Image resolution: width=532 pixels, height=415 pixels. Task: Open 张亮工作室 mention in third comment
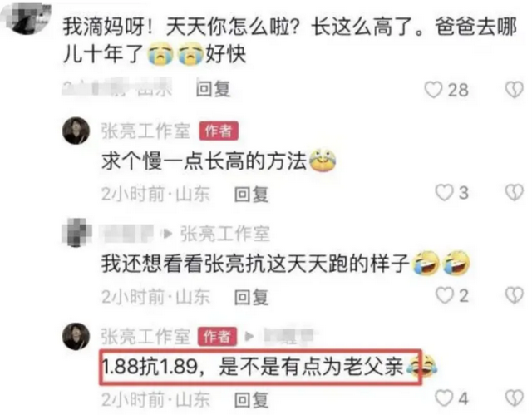tap(224, 234)
